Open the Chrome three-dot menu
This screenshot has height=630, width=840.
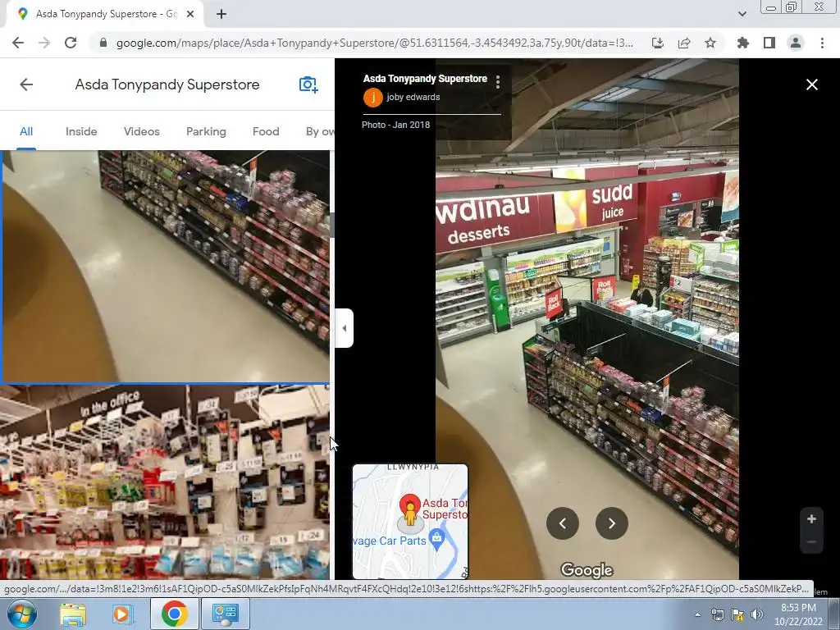pyautogui.click(x=822, y=43)
